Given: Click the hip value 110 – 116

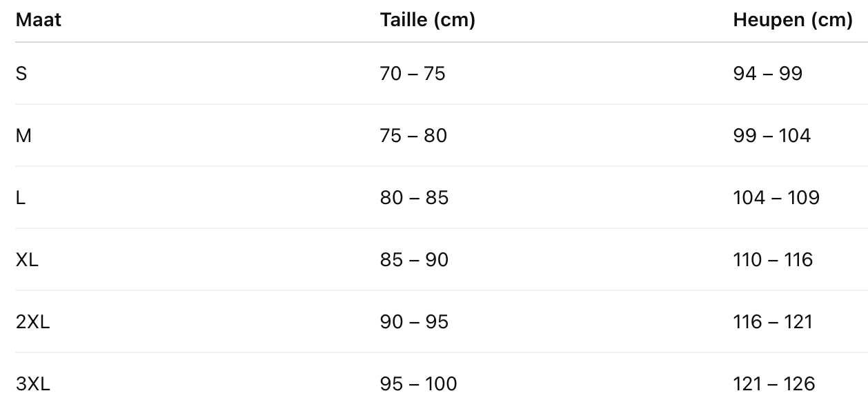Looking at the screenshot, I should click(773, 259).
